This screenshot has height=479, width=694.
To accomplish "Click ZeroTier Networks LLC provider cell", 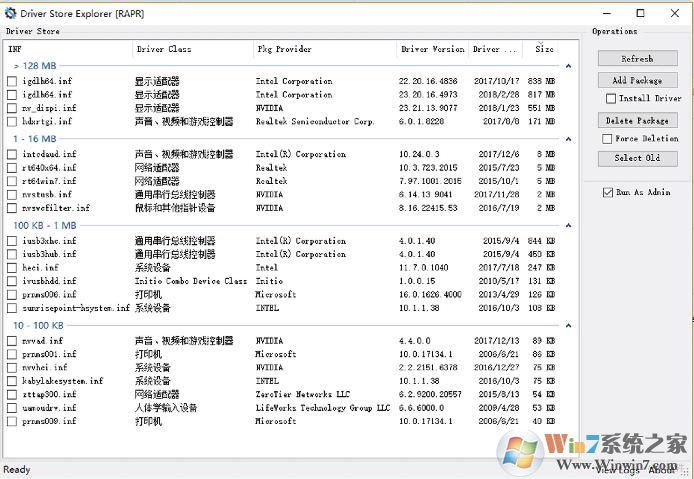I will pos(303,394).
